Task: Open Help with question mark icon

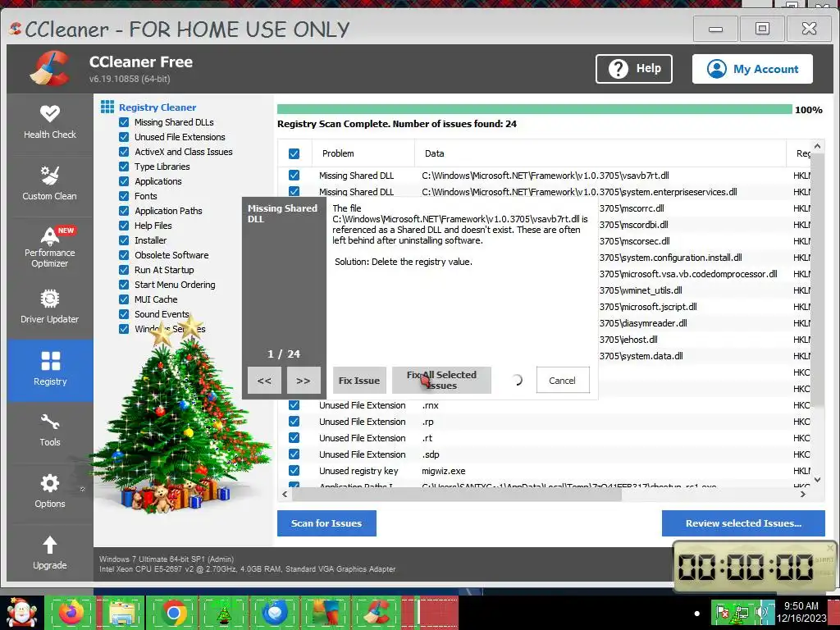Action: click(x=634, y=69)
